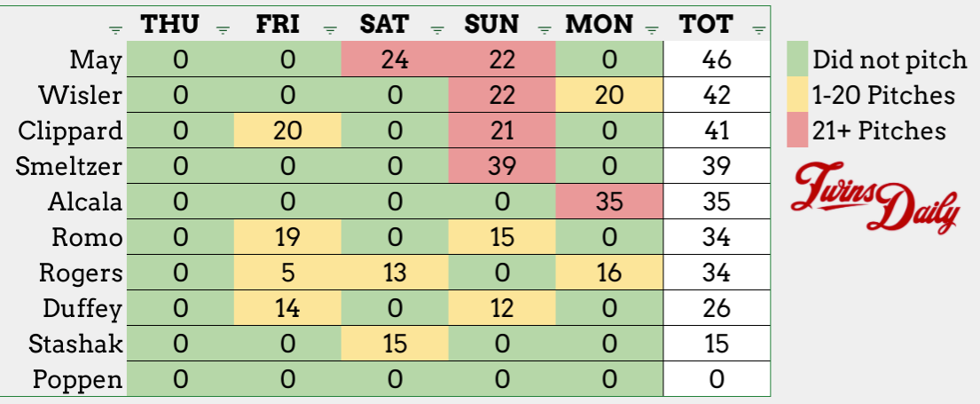The width and height of the screenshot is (980, 404).
Task: Select Stashak's total cell showing 15
Action: (717, 344)
